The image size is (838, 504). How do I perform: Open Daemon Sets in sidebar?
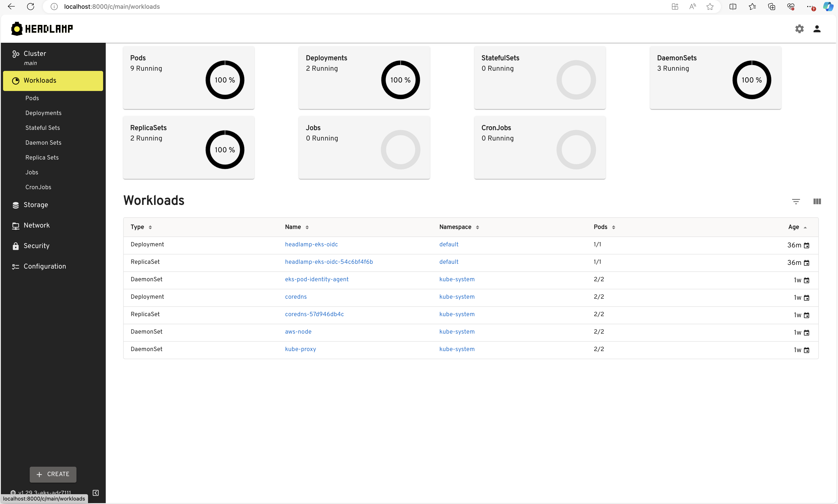pos(43,143)
